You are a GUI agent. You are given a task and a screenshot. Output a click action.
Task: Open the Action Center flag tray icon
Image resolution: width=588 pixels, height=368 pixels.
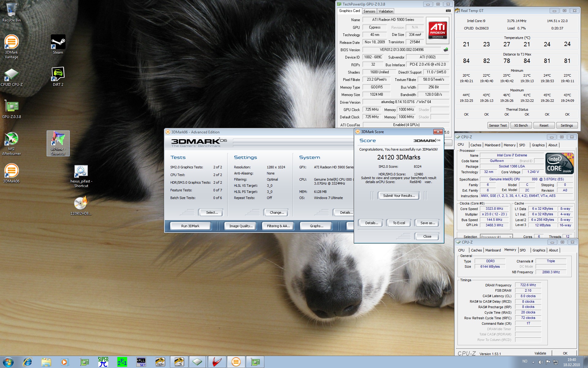pyautogui.click(x=548, y=362)
